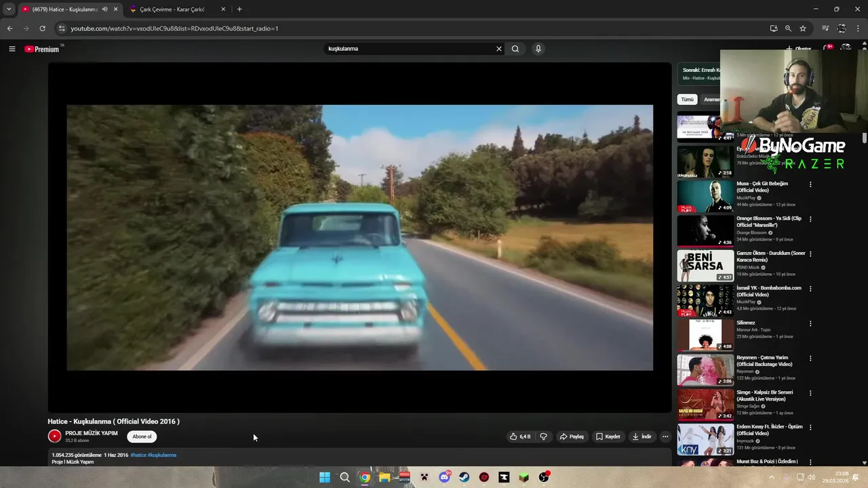Open install/cast icon in address bar
This screenshot has width=868, height=488.
(x=773, y=28)
